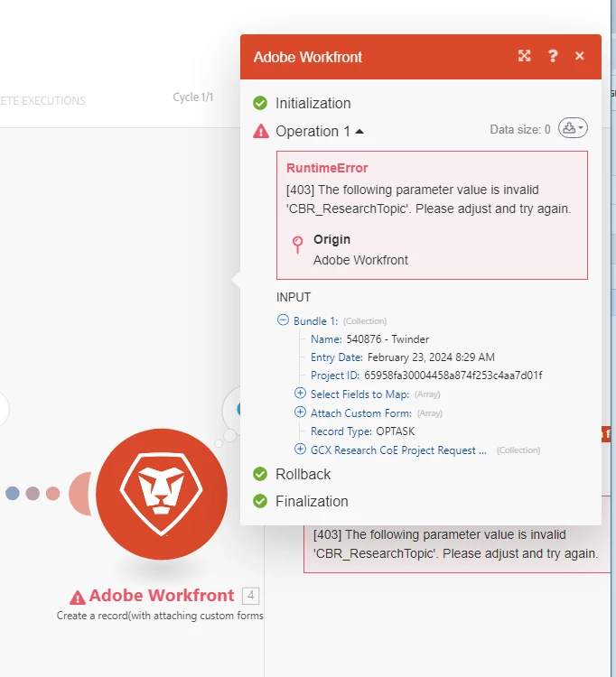
Task: Click the Create a record module description
Action: 160,616
